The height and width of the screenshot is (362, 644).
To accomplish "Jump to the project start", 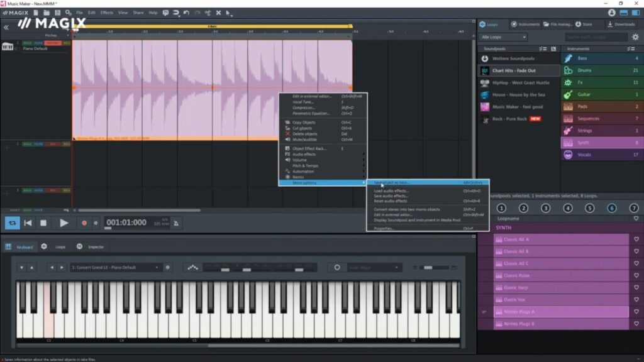I will (28, 223).
